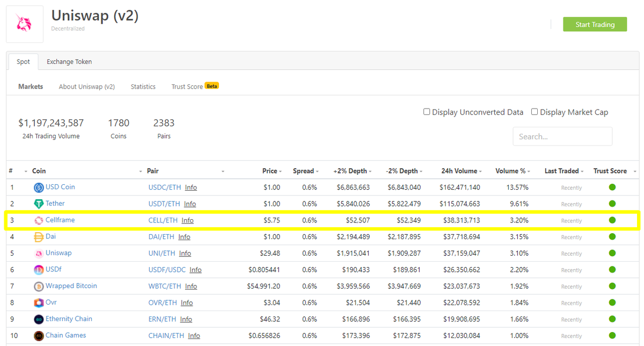Click Tether's green trust score dot

pyautogui.click(x=612, y=204)
